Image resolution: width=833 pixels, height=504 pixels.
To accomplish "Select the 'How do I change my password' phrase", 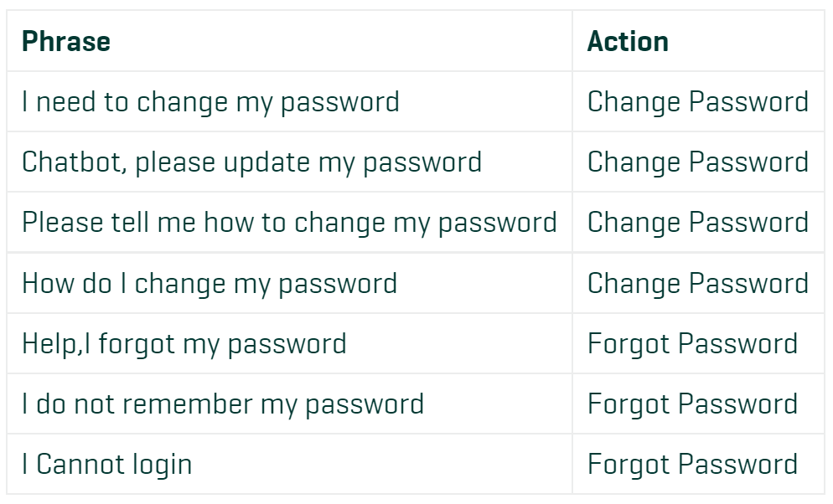I will coord(210,284).
